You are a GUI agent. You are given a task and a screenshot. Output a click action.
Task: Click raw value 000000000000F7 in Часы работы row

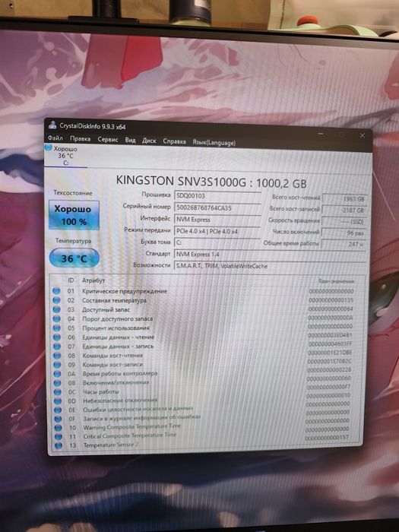click(328, 387)
